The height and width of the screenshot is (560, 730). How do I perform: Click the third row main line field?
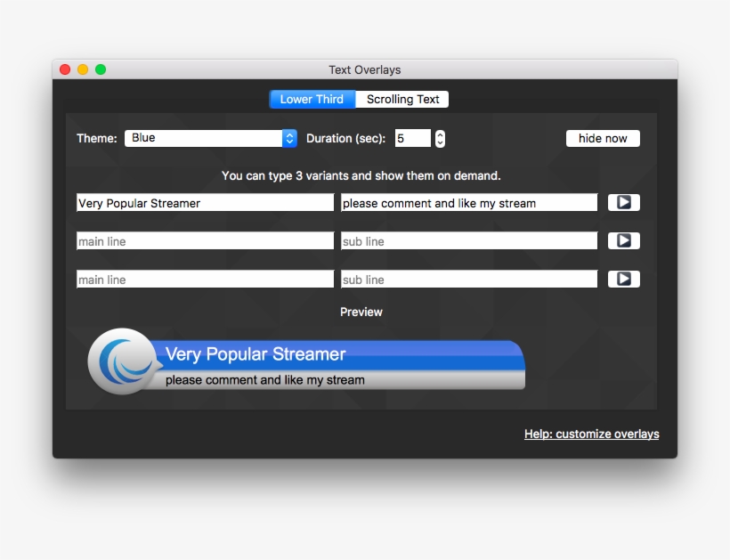tap(205, 280)
